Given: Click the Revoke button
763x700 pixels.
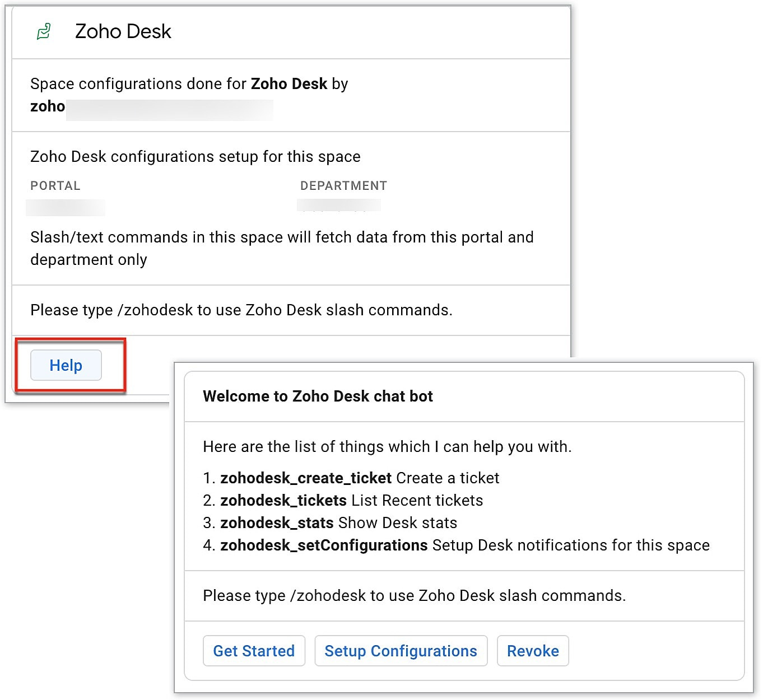Looking at the screenshot, I should 533,651.
